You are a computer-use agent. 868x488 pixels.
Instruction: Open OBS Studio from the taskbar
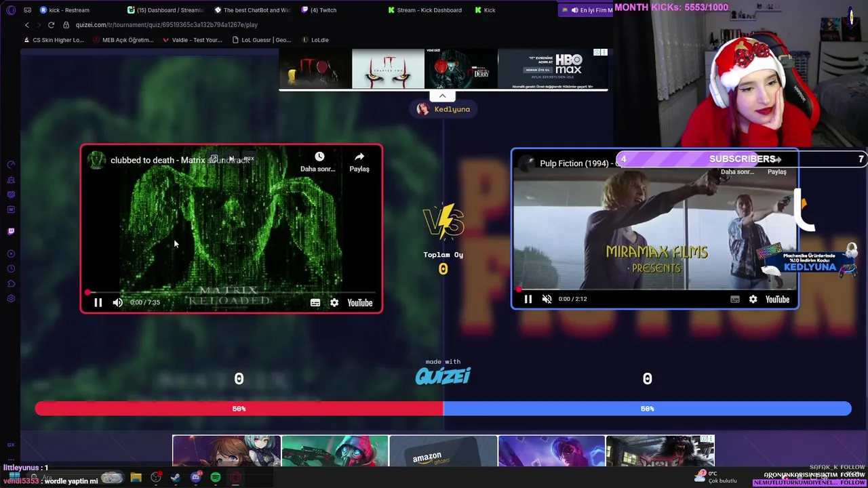[155, 477]
